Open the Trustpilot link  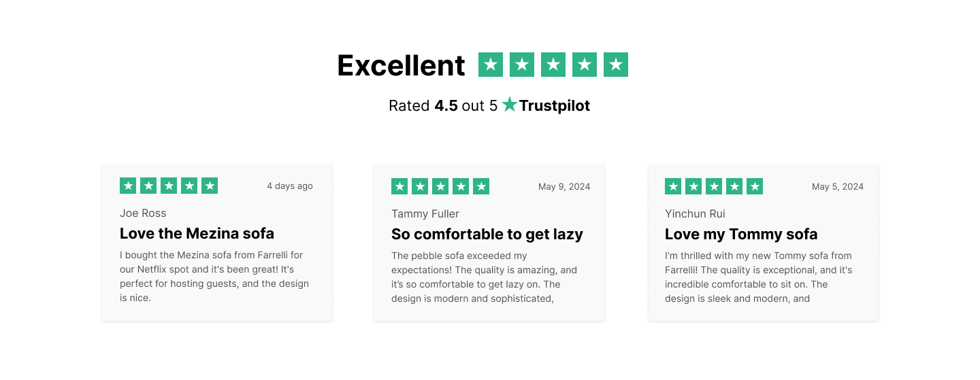[554, 105]
